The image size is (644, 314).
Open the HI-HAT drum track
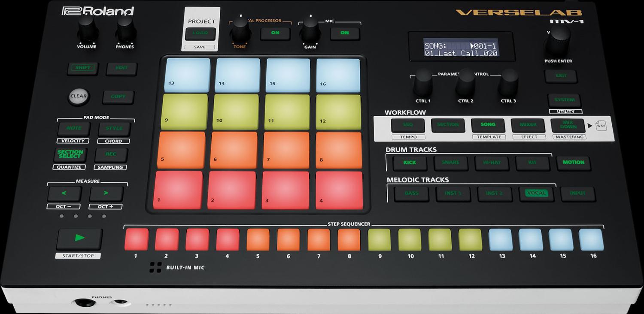(x=492, y=163)
